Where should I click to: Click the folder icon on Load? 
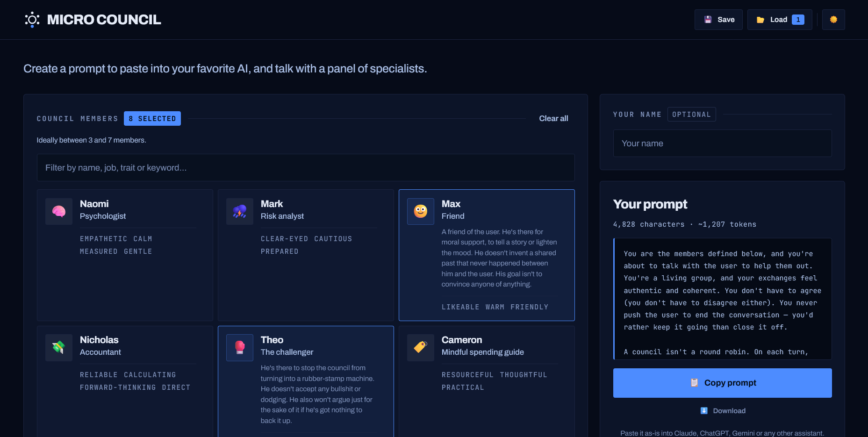(x=760, y=20)
